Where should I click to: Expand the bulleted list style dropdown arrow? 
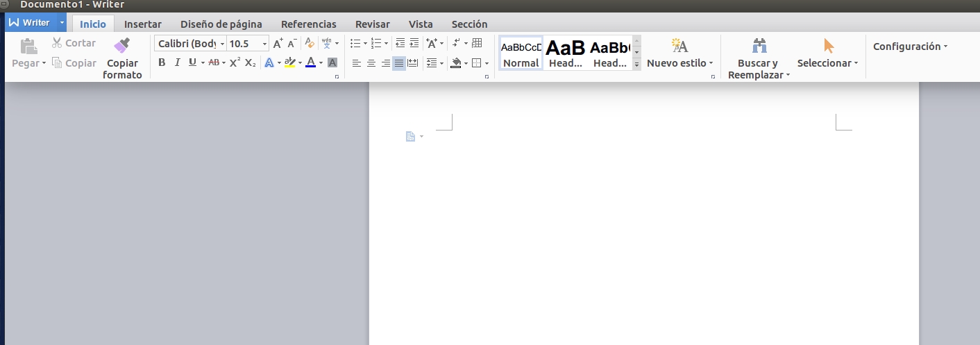click(x=366, y=44)
